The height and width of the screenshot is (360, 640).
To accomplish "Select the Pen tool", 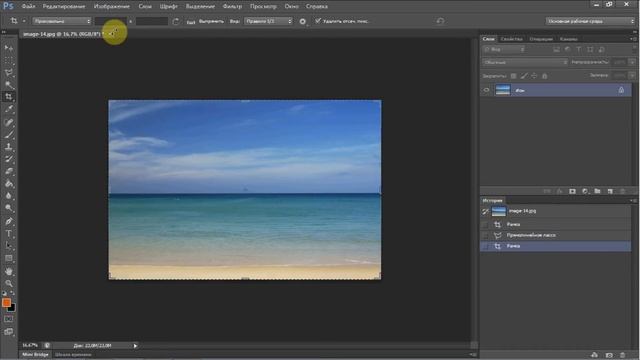I will pyautogui.click(x=9, y=221).
